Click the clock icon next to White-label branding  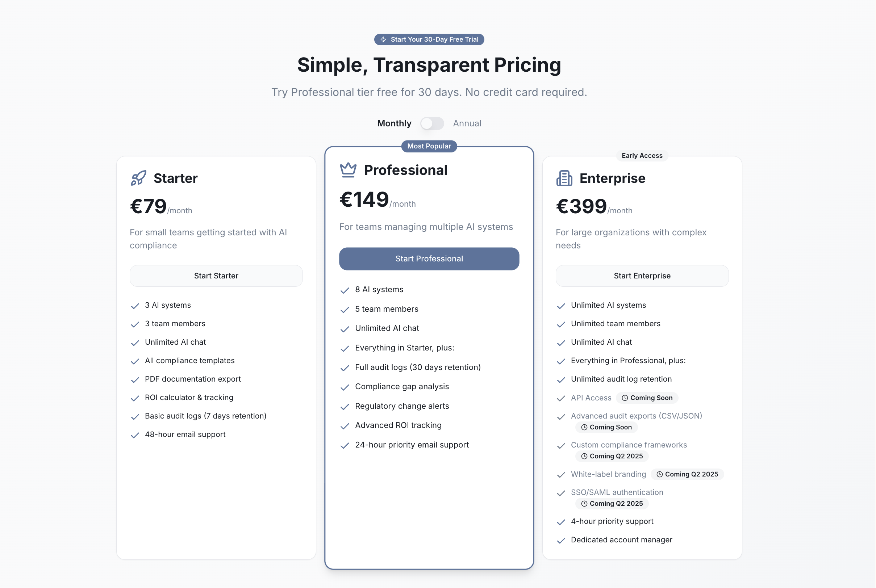pyautogui.click(x=659, y=474)
